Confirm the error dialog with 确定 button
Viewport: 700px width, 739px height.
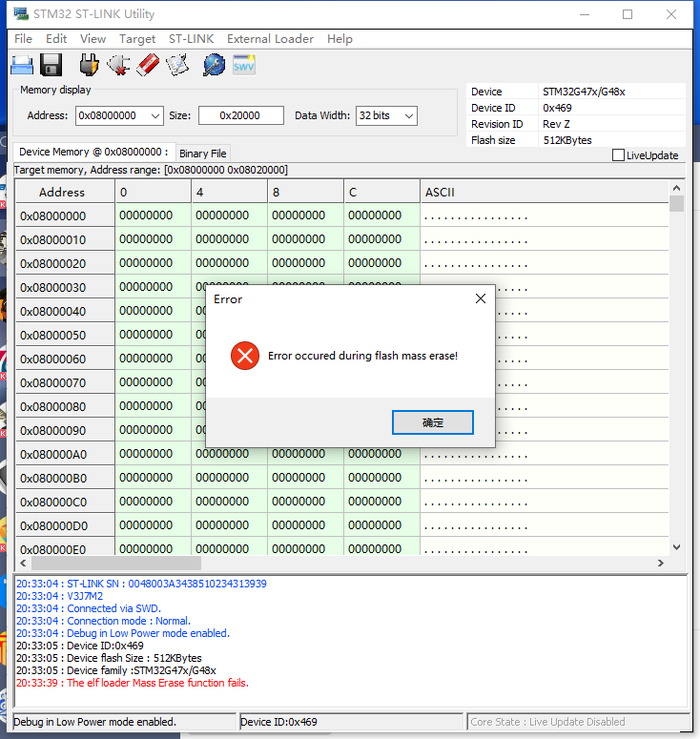pos(433,422)
